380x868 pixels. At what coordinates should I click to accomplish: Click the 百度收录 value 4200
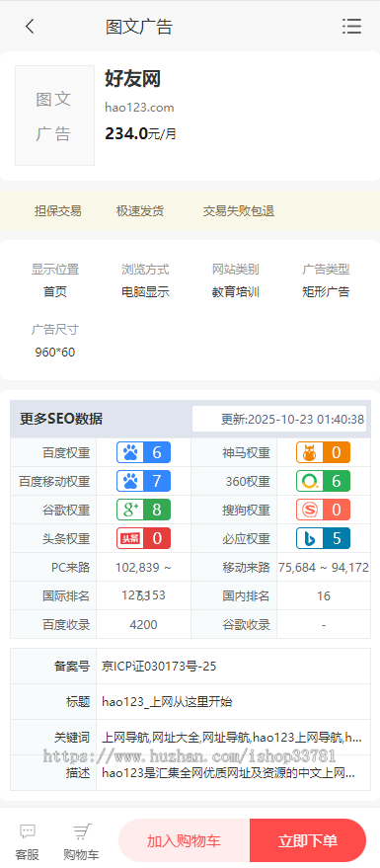pos(143,625)
